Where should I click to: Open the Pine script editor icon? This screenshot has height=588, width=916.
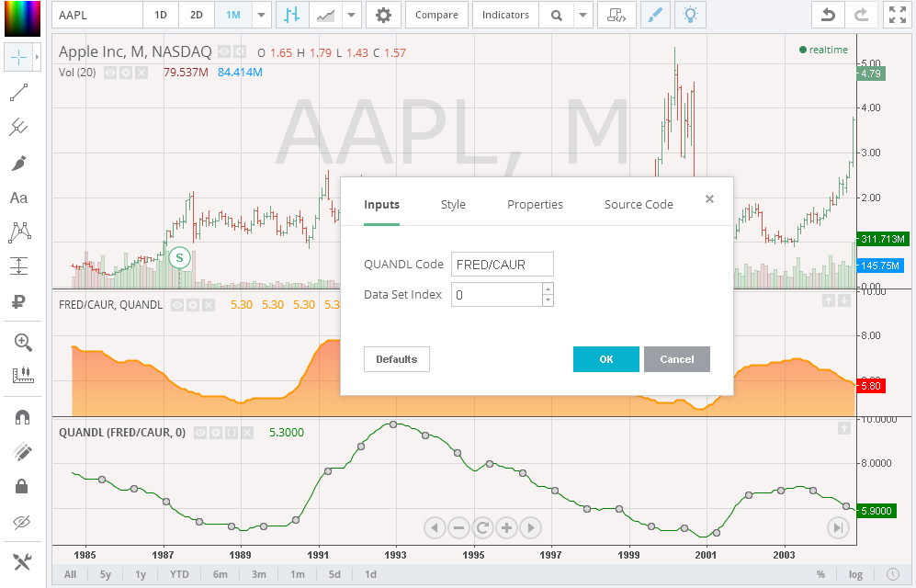pos(616,16)
